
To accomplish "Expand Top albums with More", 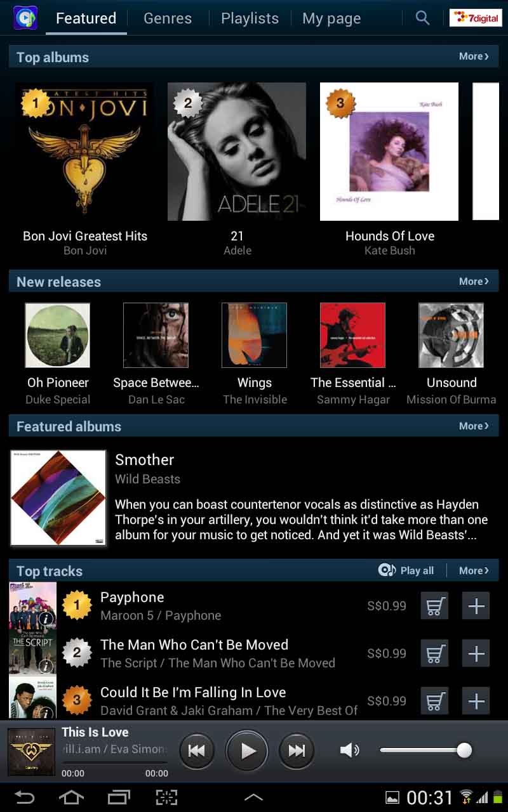I will coord(474,56).
